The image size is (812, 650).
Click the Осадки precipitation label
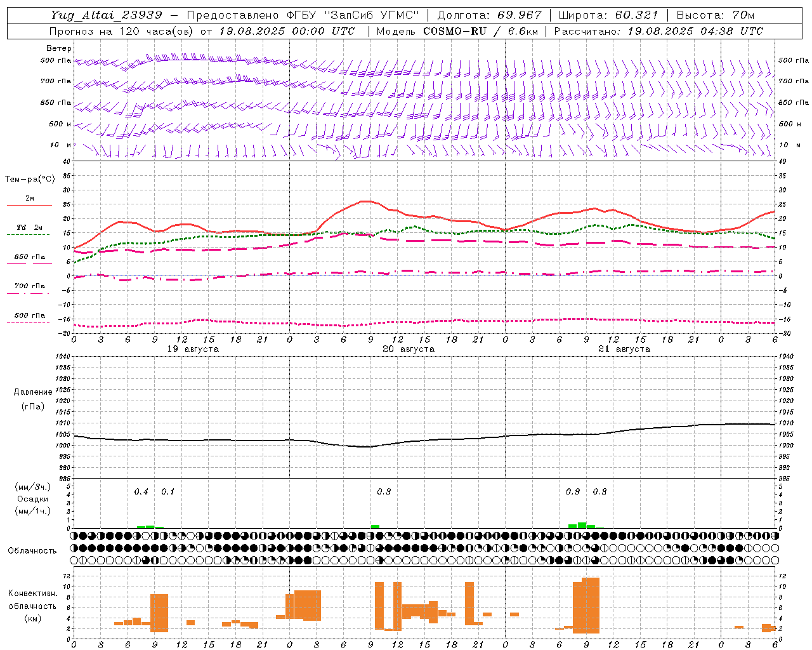click(x=33, y=499)
